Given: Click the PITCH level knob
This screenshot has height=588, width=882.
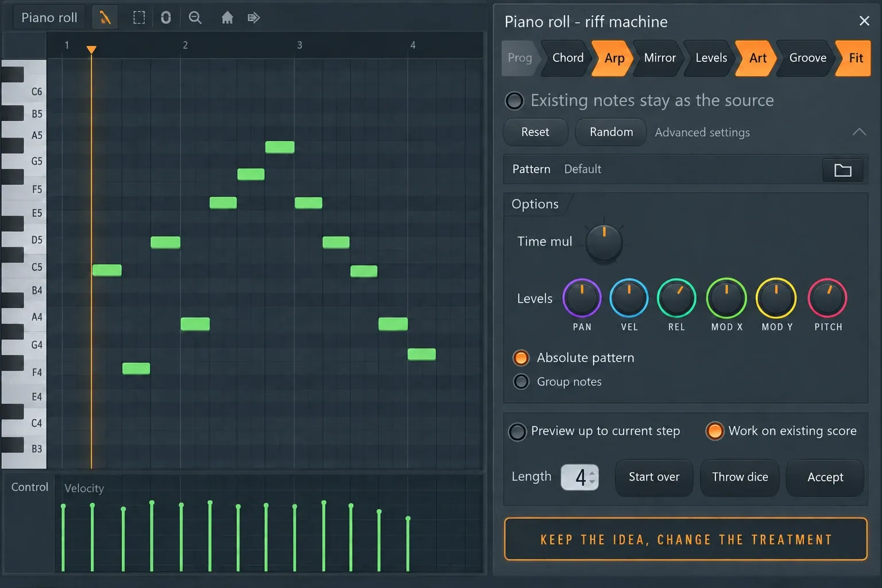Looking at the screenshot, I should click(827, 298).
